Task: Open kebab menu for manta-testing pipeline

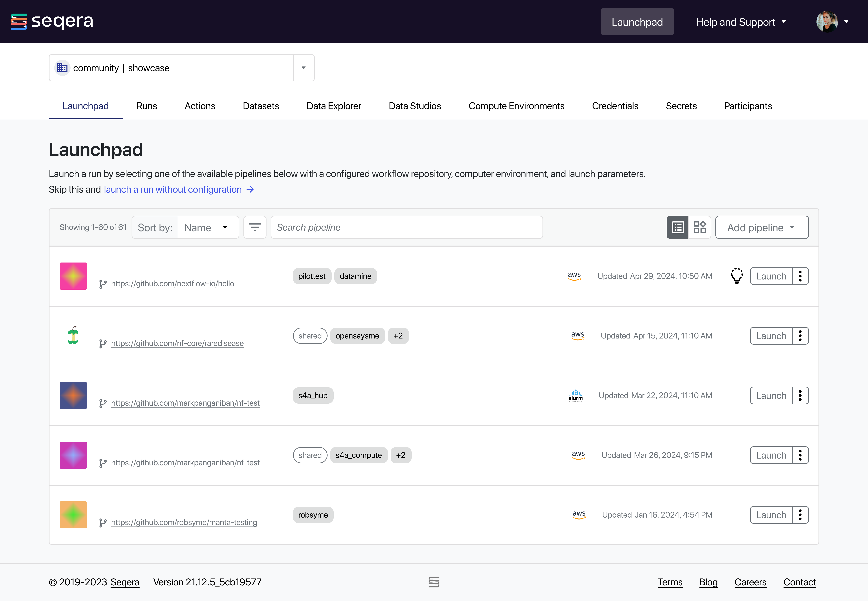Action: point(800,515)
